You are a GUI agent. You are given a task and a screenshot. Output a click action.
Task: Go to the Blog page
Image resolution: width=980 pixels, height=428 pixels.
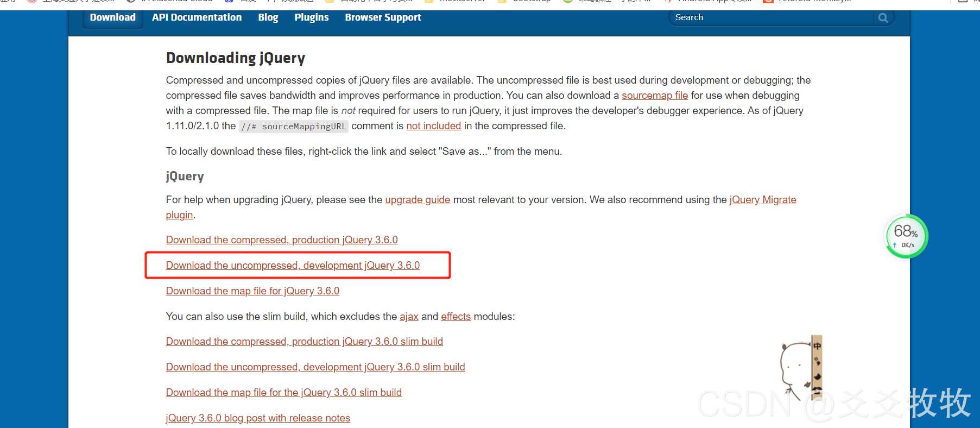[x=268, y=17]
